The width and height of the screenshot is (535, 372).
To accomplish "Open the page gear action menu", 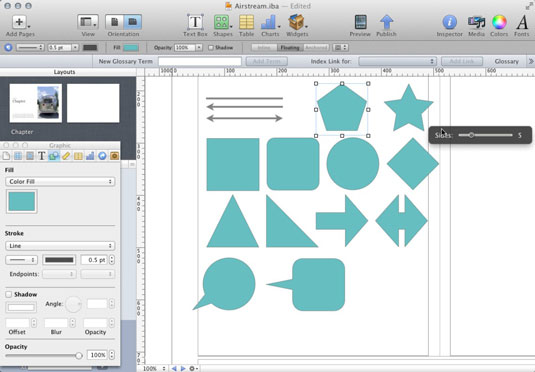I will [193, 369].
